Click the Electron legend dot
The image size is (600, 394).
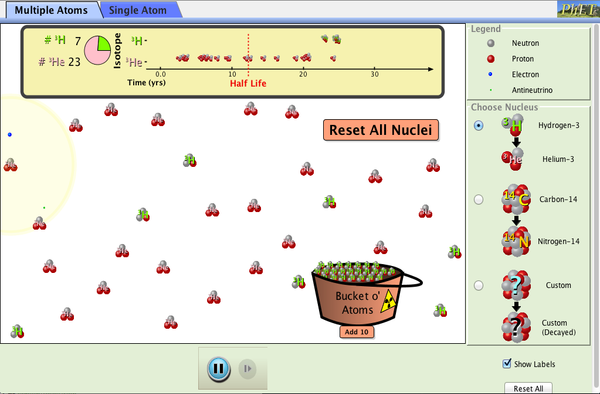pyautogui.click(x=491, y=74)
